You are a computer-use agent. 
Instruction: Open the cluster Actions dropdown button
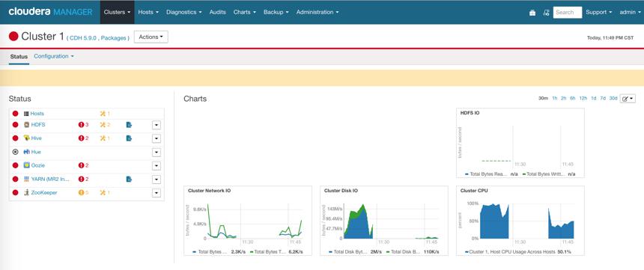[151, 37]
